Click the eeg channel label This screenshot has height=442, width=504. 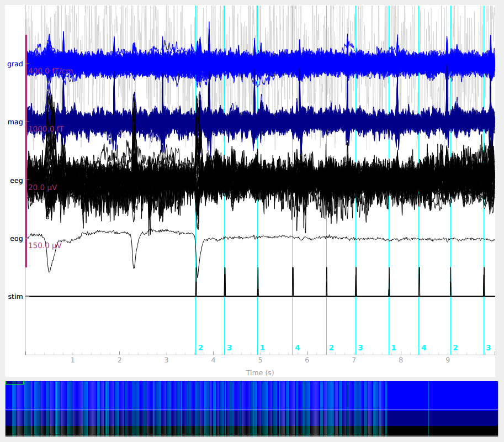[x=17, y=180]
